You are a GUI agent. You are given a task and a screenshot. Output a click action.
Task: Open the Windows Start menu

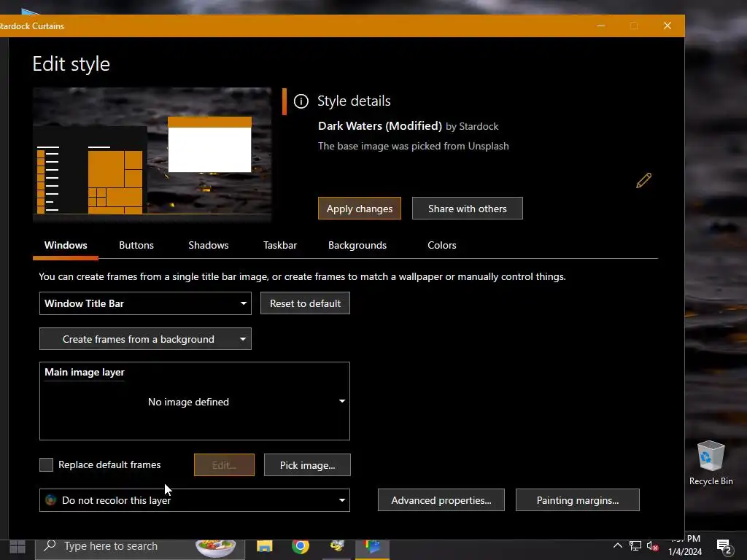pyautogui.click(x=18, y=547)
